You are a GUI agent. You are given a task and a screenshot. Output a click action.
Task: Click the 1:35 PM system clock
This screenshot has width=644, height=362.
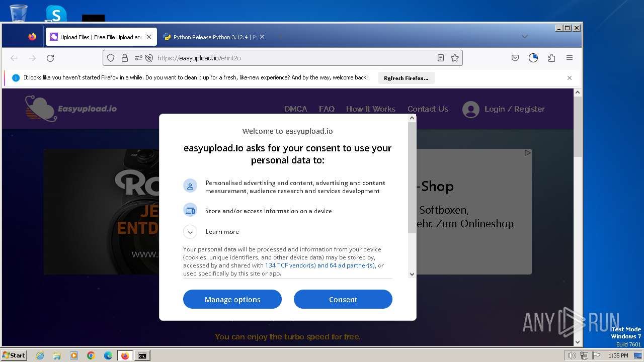(618, 355)
